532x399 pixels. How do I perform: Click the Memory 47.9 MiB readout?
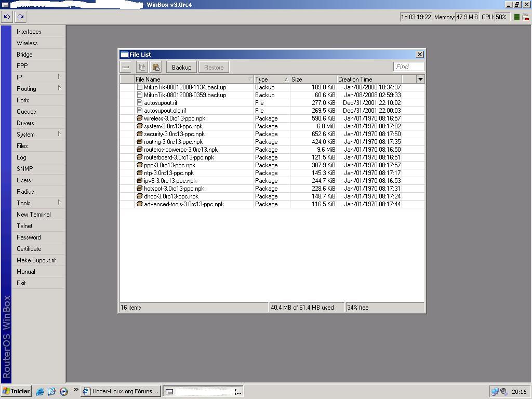click(467, 17)
